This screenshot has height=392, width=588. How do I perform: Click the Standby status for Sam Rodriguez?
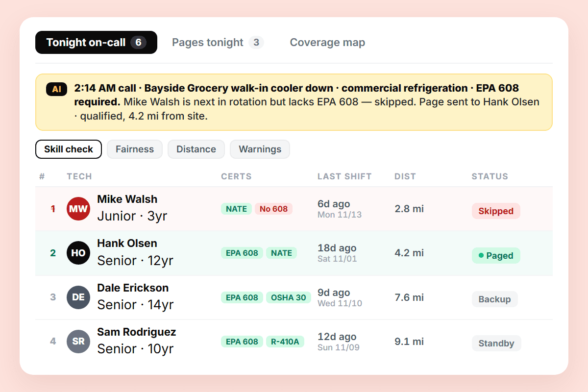coord(496,343)
